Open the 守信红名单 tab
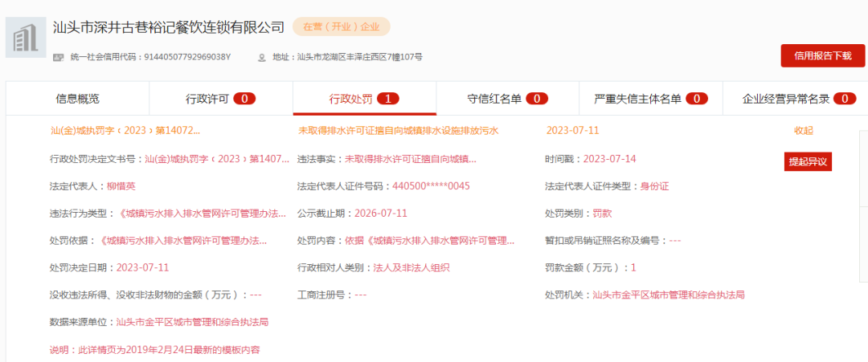This screenshot has width=868, height=362. tap(508, 99)
